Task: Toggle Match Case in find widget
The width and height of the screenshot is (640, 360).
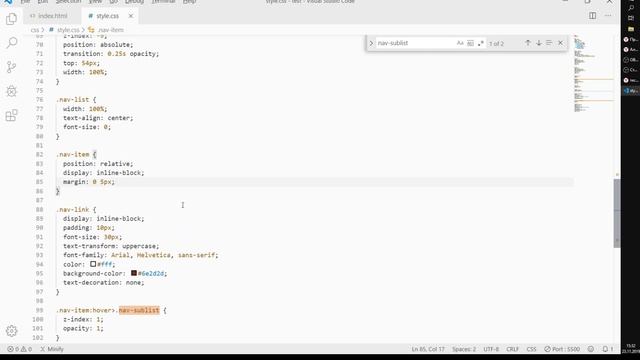Action: 460,43
